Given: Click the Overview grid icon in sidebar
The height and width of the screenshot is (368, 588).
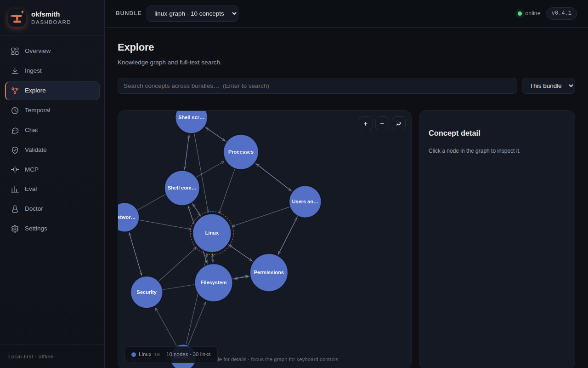Looking at the screenshot, I should [x=15, y=51].
